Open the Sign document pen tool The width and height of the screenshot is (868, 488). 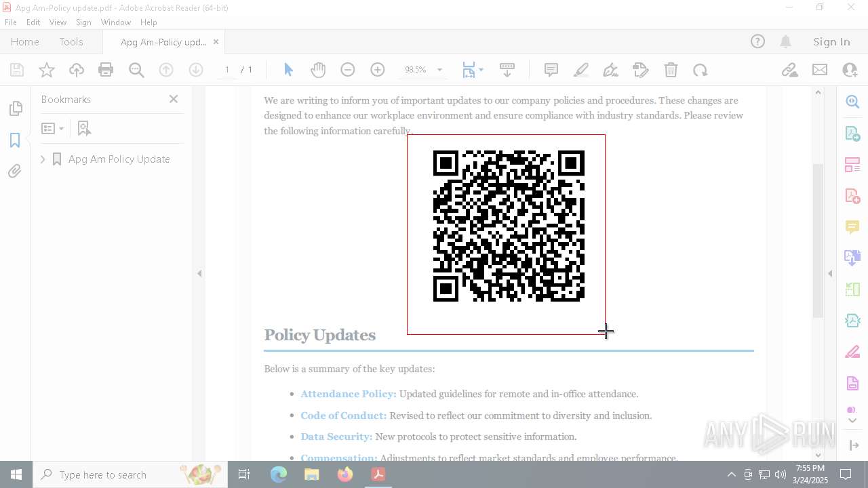(x=611, y=70)
